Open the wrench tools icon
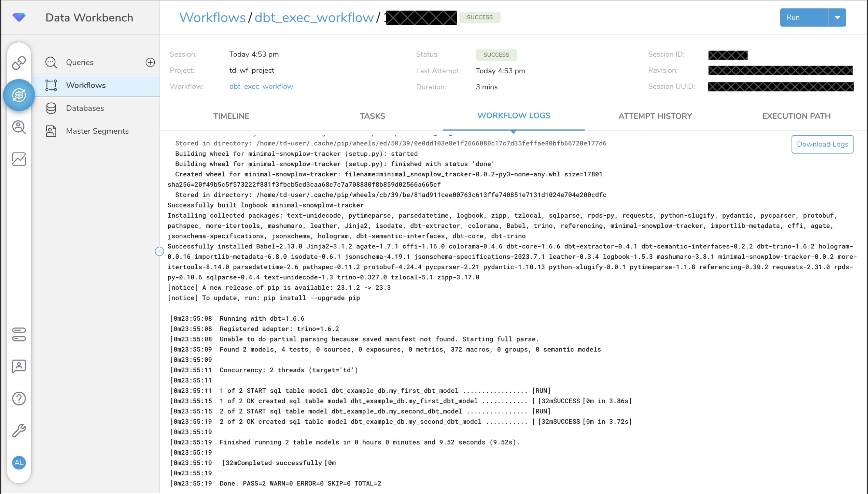Image resolution: width=868 pixels, height=494 pixels. click(x=19, y=431)
